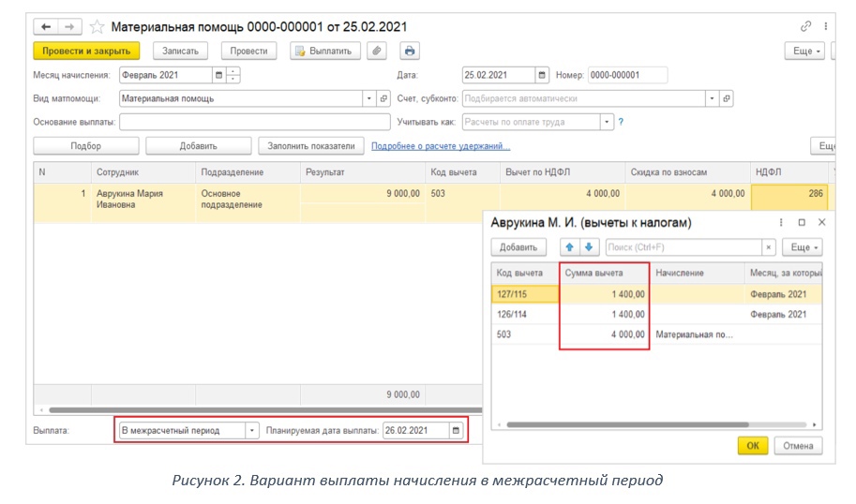Image resolution: width=856 pixels, height=504 pixels.
Task: Click Сумма вычета column header
Action: click(x=605, y=273)
